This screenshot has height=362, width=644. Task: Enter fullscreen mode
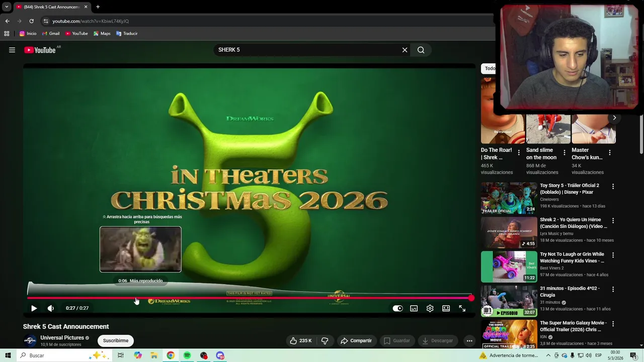tap(462, 308)
